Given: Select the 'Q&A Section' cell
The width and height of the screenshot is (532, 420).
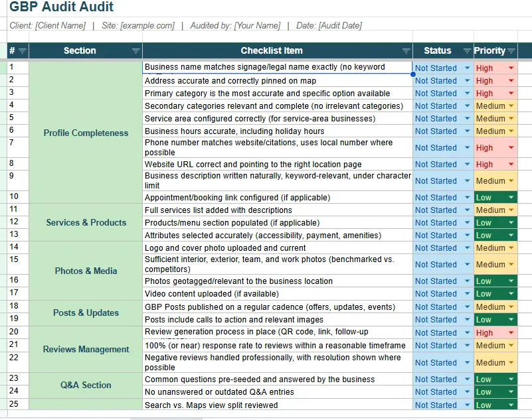Looking at the screenshot, I should pyautogui.click(x=86, y=385).
